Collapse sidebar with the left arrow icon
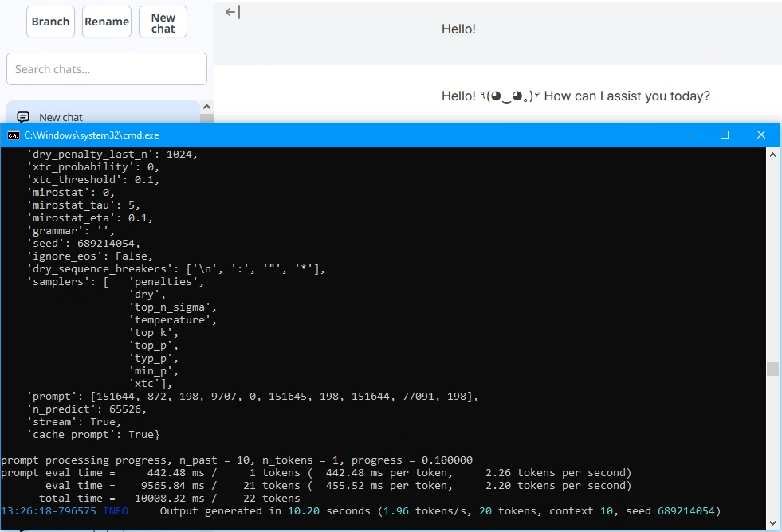 point(233,12)
